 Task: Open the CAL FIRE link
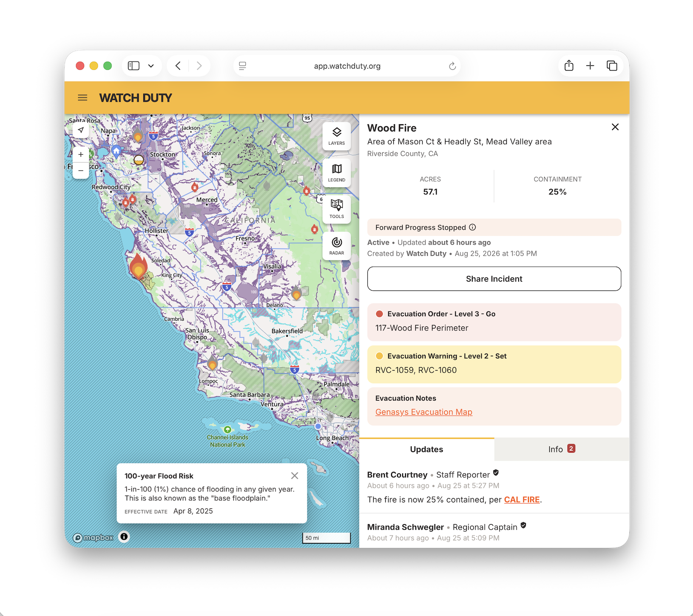pos(522,500)
